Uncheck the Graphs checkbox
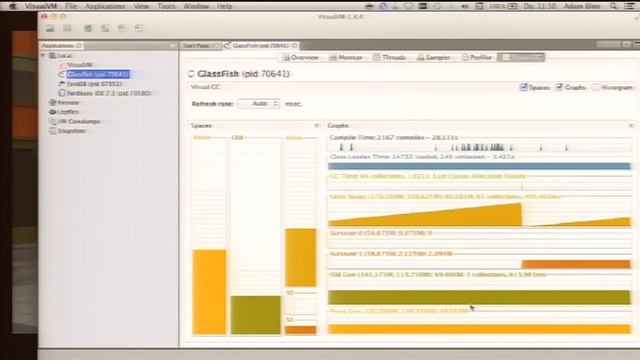Image resolution: width=640 pixels, height=360 pixels. [560, 87]
